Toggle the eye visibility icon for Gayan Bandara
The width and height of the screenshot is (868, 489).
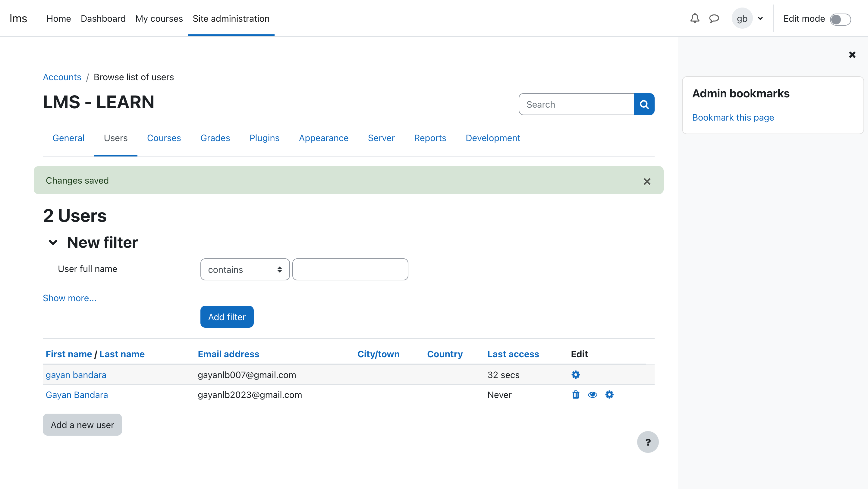coord(592,394)
